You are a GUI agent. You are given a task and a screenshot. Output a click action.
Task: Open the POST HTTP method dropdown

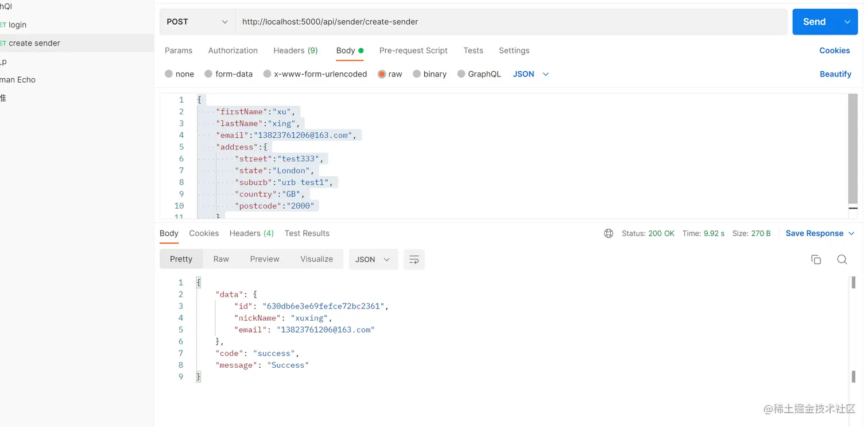click(197, 22)
